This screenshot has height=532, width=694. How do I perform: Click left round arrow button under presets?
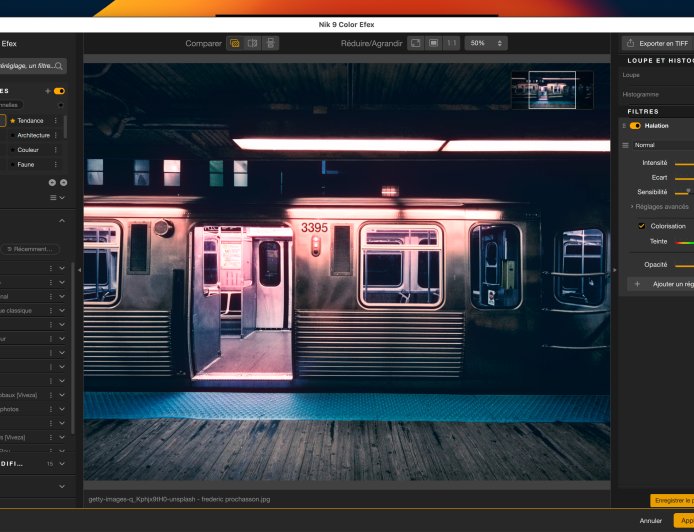tap(52, 182)
